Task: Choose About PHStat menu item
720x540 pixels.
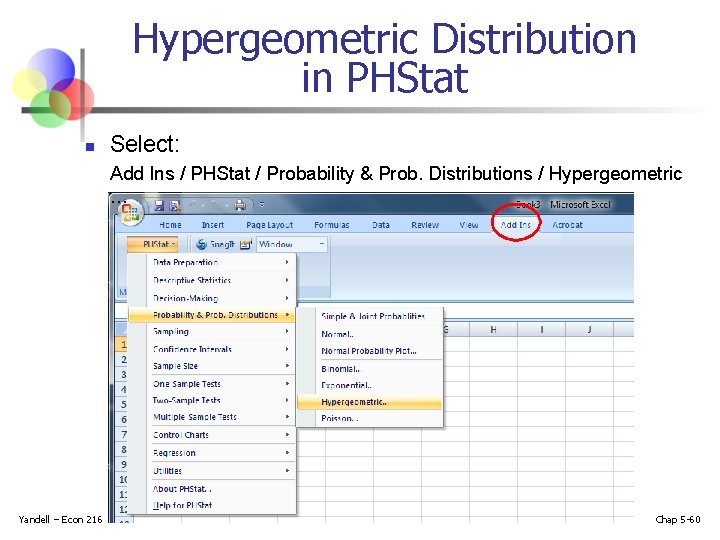Action: pos(212,489)
